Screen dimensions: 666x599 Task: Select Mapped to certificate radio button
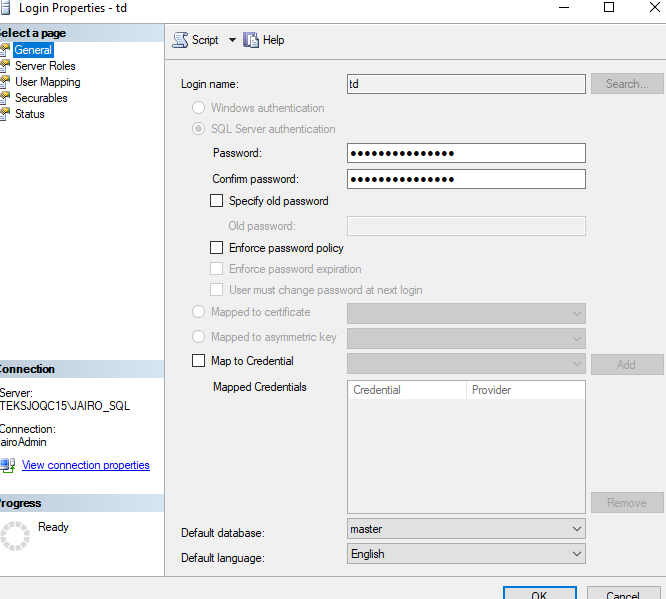click(198, 312)
